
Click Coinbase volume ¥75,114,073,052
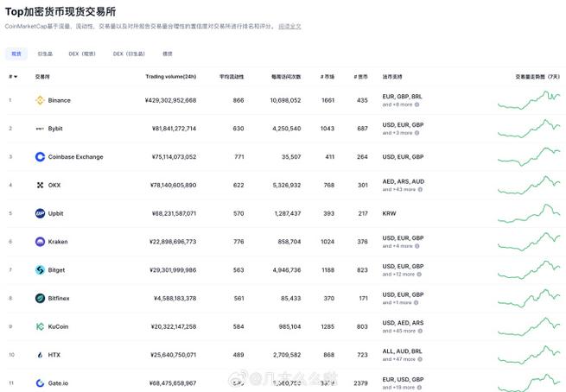(x=174, y=157)
